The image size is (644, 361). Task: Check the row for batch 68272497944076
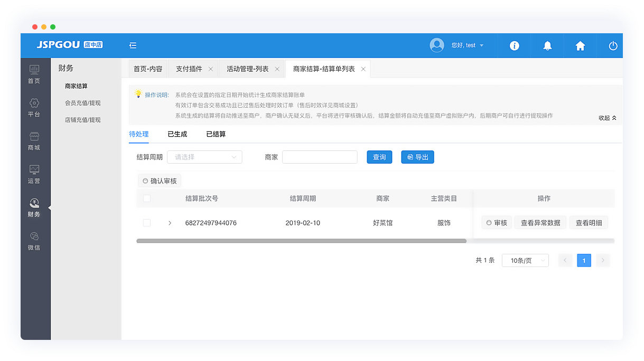[147, 223]
